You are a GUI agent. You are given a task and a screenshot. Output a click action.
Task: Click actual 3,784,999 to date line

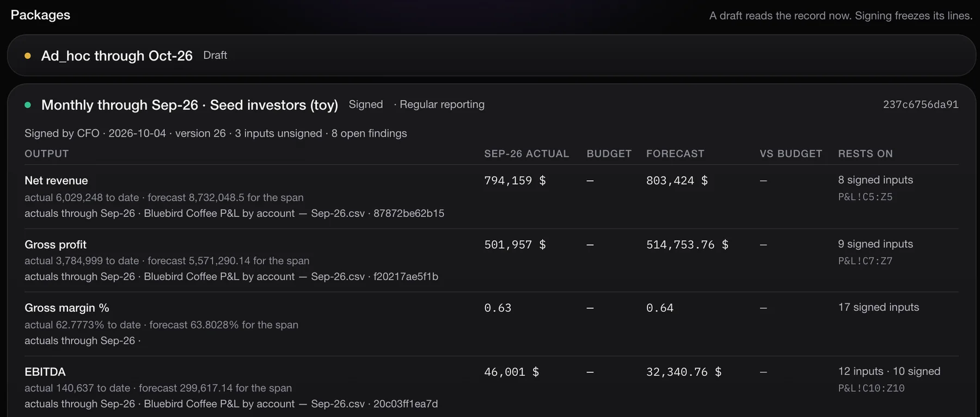tap(167, 261)
